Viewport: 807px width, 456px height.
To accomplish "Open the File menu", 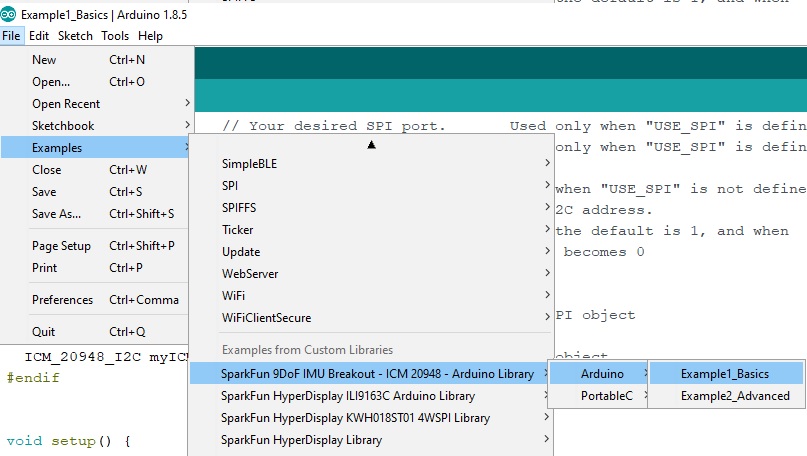I will [x=11, y=36].
